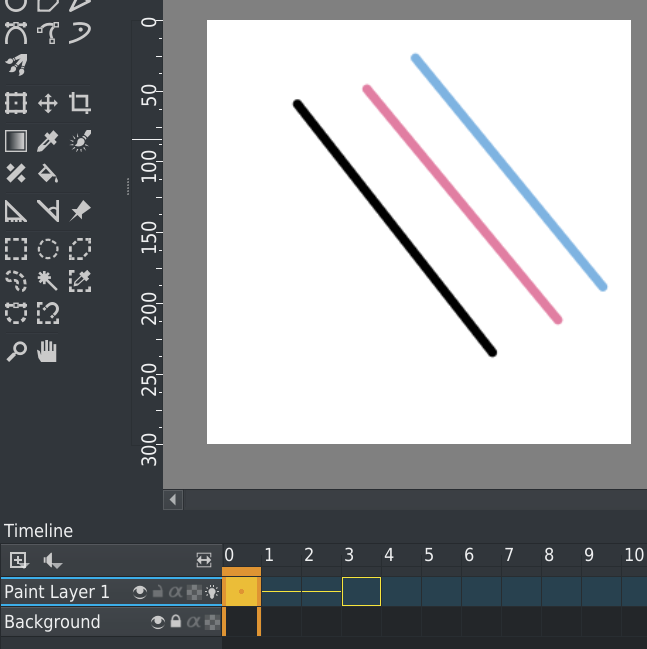The height and width of the screenshot is (649, 647).
Task: Click the timeline zoom-to-fit frames icon
Action: pos(204,560)
